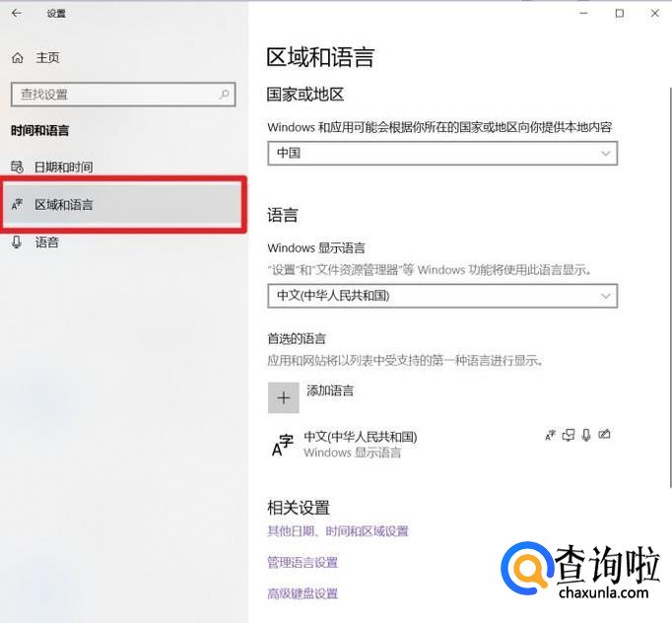This screenshot has width=672, height=623.
Task: Click speech recognition microphone icon on 中文 row
Action: (x=586, y=435)
